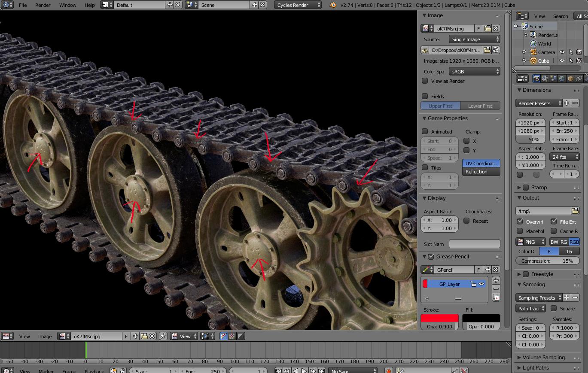Pack image into .blend file
The height and width of the screenshot is (373, 588).
pos(425,50)
